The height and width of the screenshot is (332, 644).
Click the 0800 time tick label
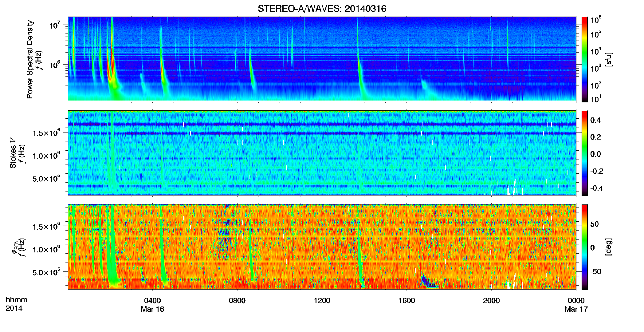(x=237, y=301)
